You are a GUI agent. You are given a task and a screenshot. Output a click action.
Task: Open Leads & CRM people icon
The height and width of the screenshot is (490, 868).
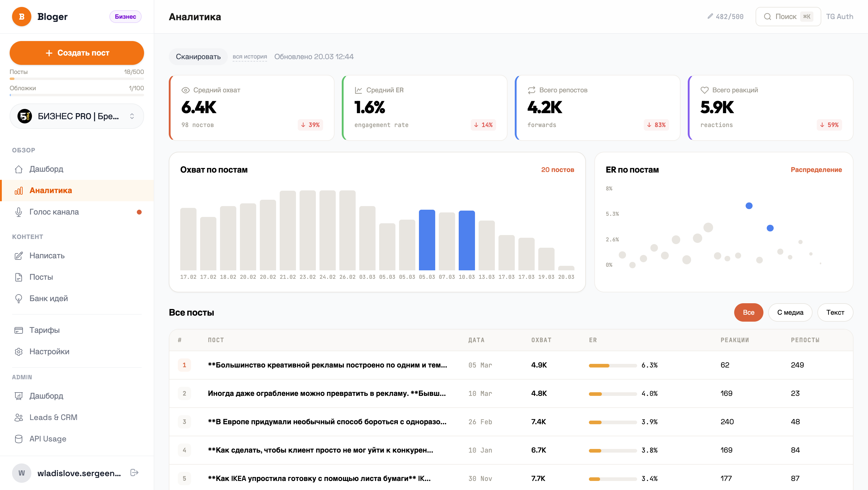tap(18, 417)
